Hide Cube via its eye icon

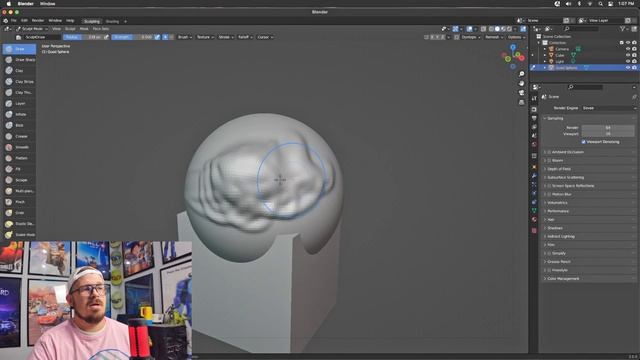pos(628,55)
